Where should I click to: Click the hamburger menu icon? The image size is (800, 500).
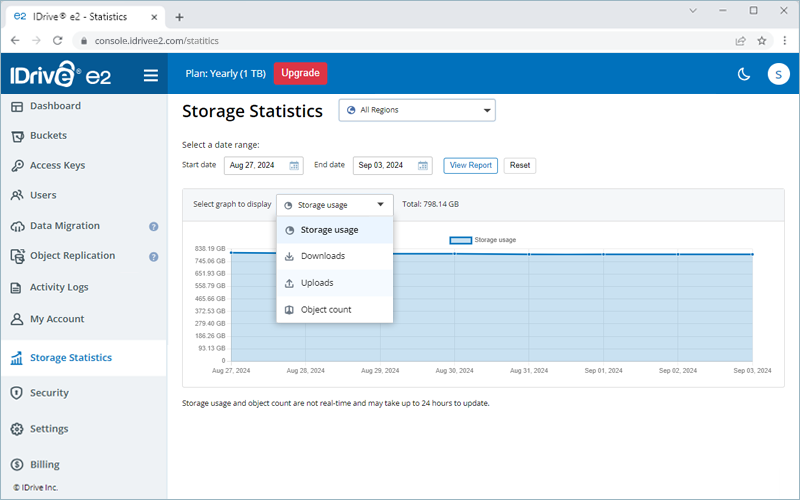(x=151, y=75)
